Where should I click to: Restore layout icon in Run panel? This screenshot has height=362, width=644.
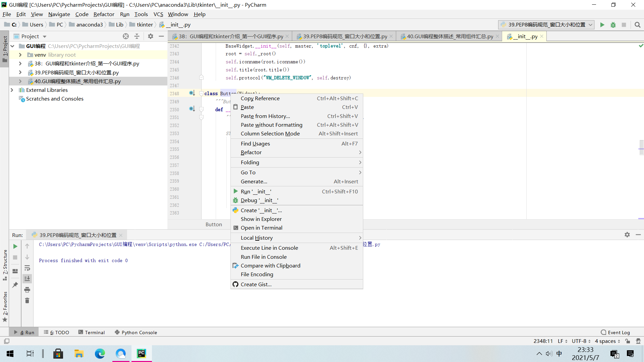pos(15,271)
